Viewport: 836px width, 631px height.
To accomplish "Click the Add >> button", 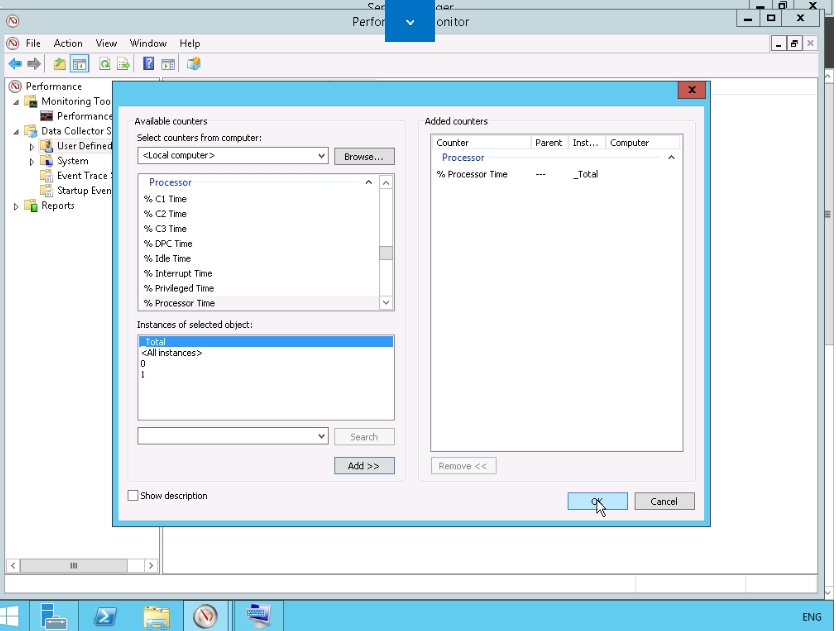I will pos(364,466).
